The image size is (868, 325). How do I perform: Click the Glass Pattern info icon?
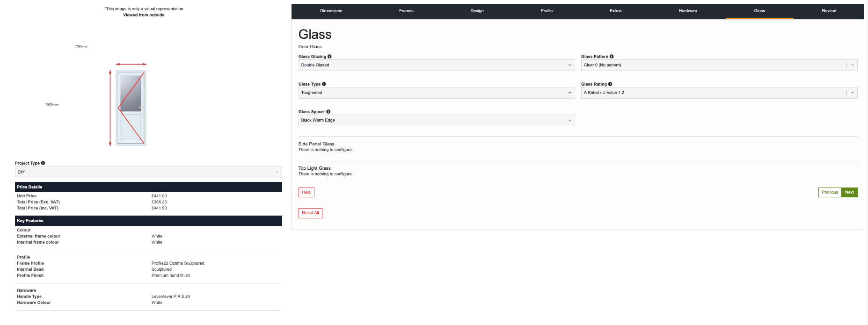coord(612,57)
